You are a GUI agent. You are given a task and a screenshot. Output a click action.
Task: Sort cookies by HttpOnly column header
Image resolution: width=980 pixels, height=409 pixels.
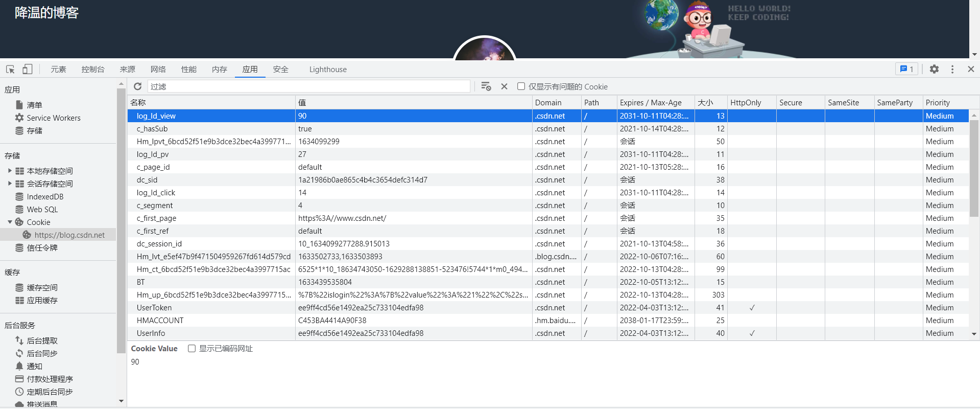(x=752, y=102)
